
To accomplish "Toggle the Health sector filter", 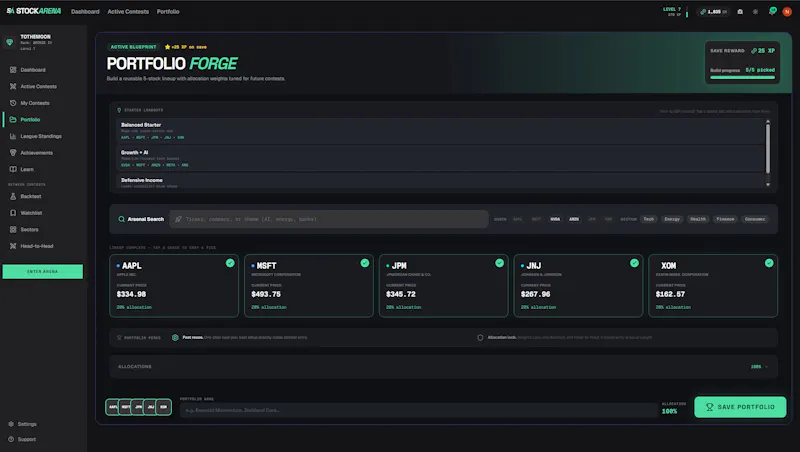I will [698, 219].
